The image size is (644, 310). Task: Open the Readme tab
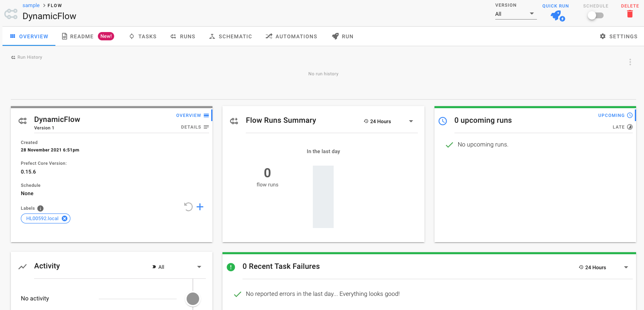coord(77,37)
